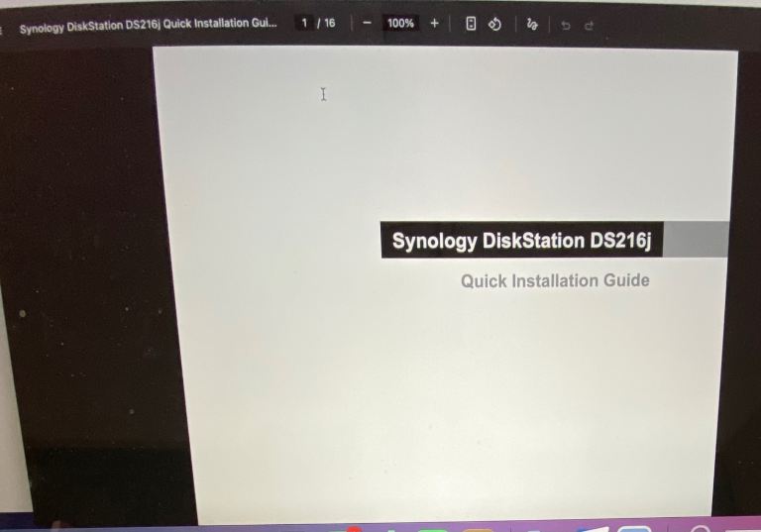Select the 100% zoom level field
The height and width of the screenshot is (532, 761).
point(400,23)
